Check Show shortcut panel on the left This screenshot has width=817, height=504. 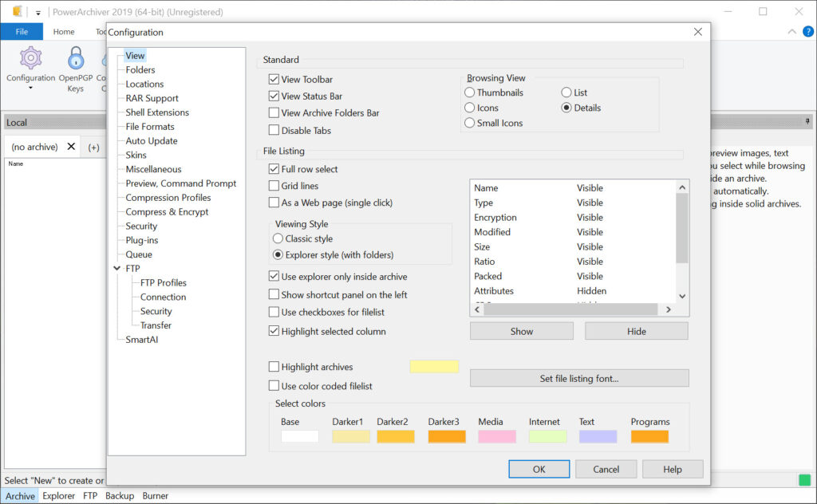click(274, 294)
